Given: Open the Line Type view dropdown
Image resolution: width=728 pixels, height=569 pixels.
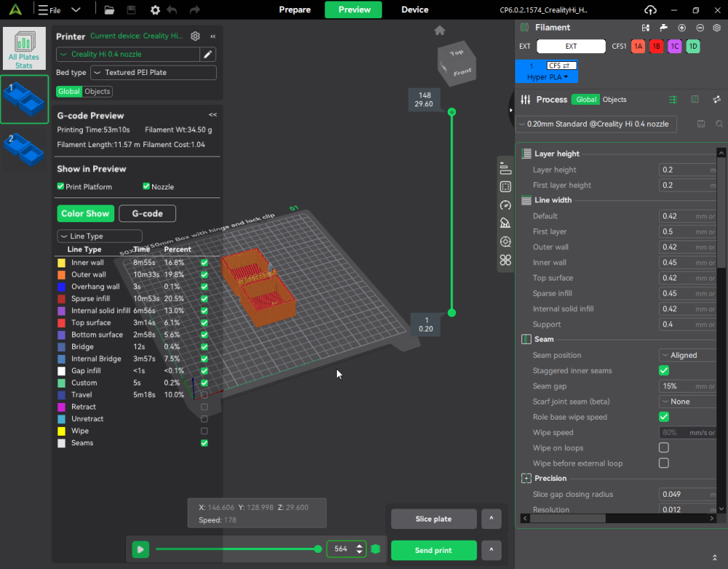Looking at the screenshot, I should [99, 236].
